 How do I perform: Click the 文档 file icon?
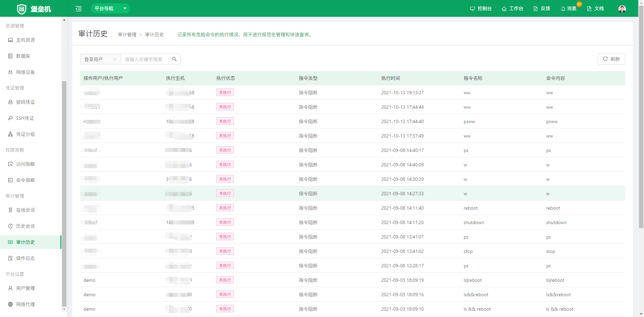[589, 9]
